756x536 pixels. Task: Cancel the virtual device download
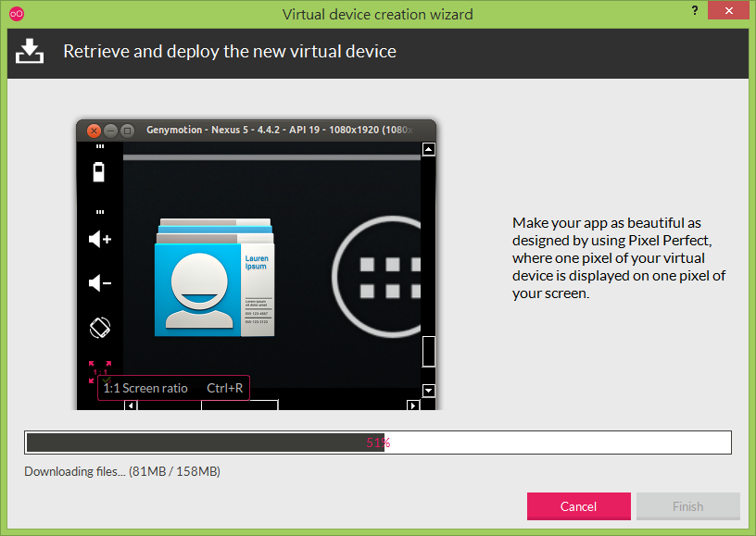point(578,506)
